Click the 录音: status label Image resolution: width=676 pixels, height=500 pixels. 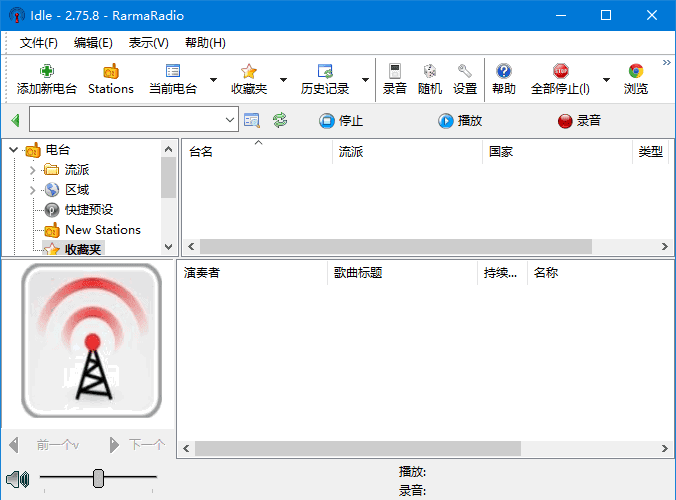tap(412, 491)
